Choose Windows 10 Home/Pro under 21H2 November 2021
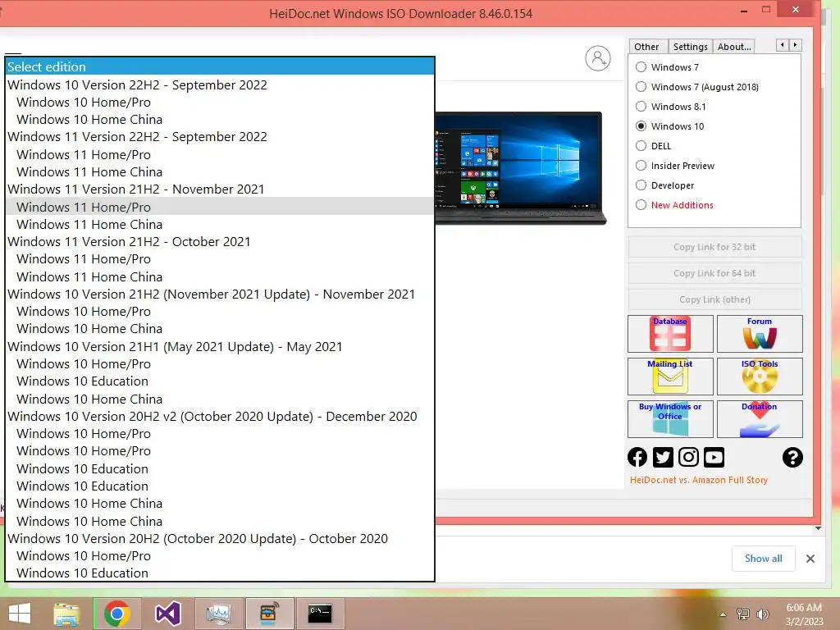The image size is (840, 630). pyautogui.click(x=220, y=311)
